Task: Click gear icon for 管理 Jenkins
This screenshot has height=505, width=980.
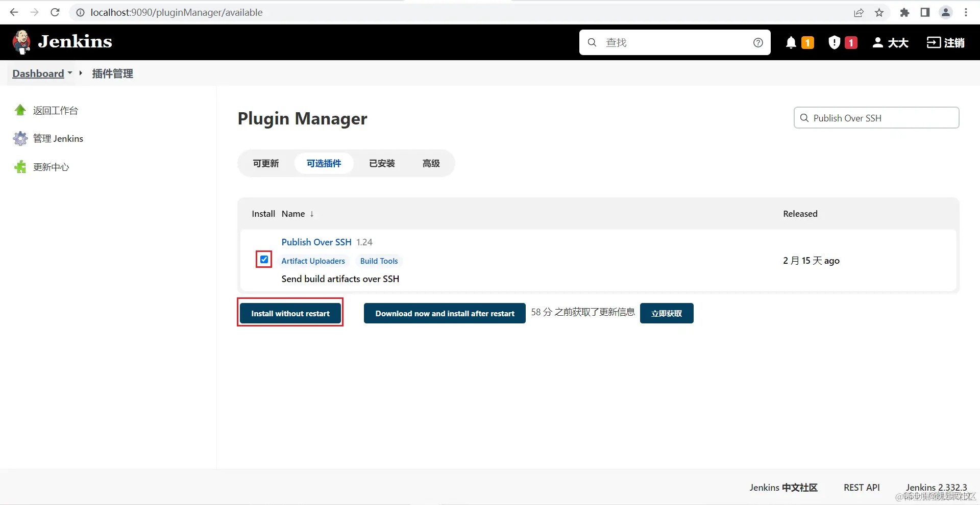Action: point(20,139)
